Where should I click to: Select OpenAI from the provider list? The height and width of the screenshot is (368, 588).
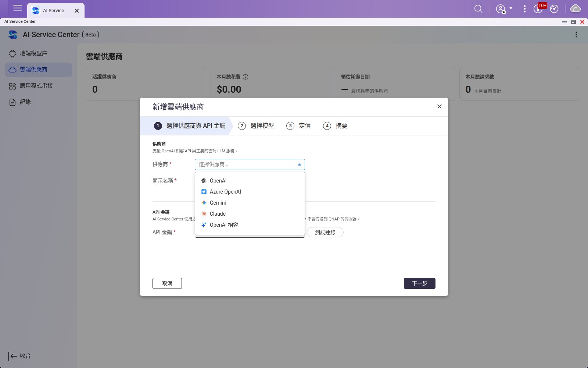tap(250, 181)
